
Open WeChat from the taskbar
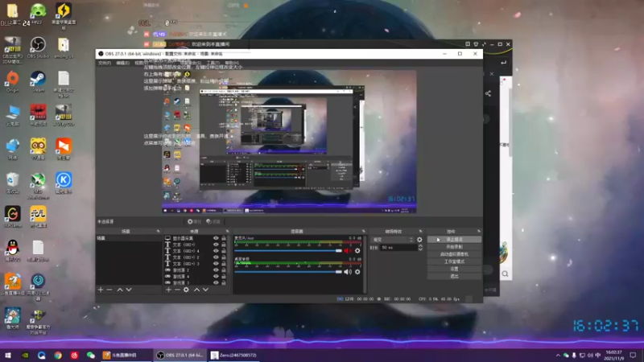(x=91, y=355)
